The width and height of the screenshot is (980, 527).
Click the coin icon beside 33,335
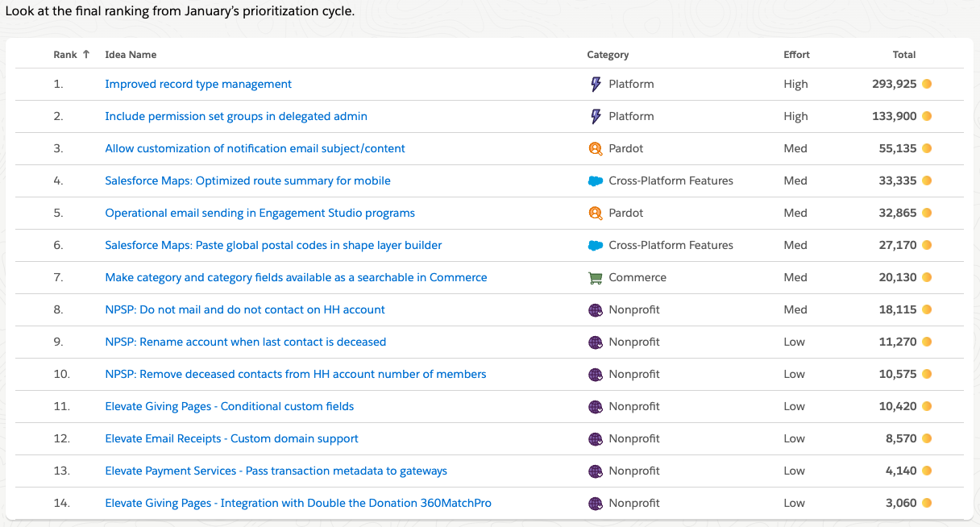pos(927,181)
